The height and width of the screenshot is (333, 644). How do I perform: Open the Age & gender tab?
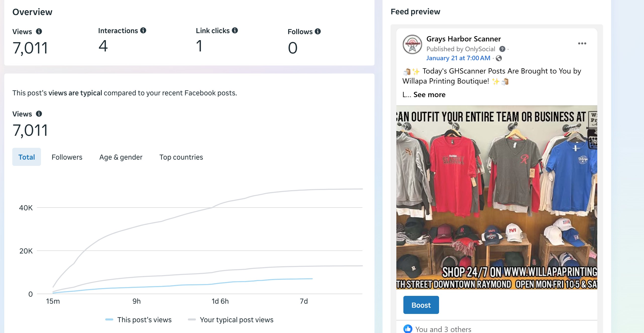click(121, 157)
